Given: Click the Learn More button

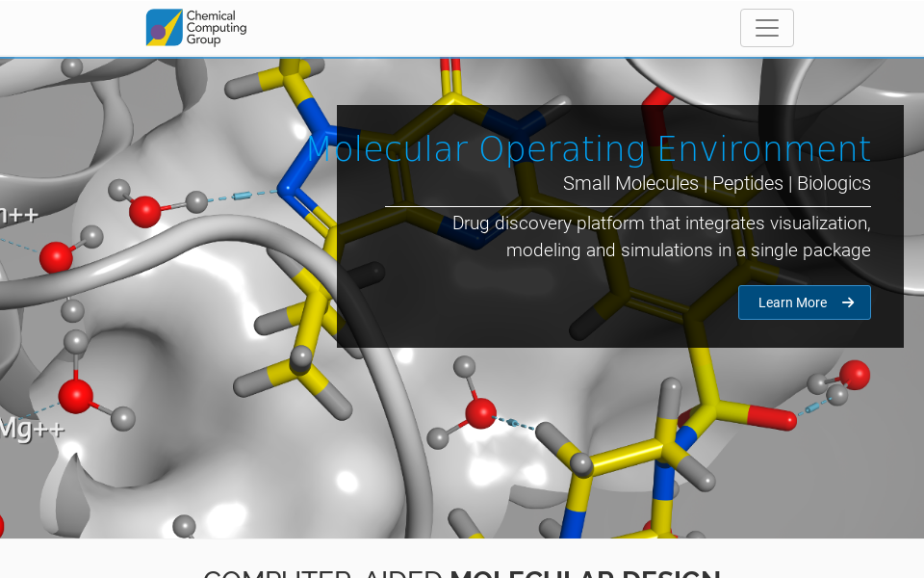Looking at the screenshot, I should [x=805, y=302].
